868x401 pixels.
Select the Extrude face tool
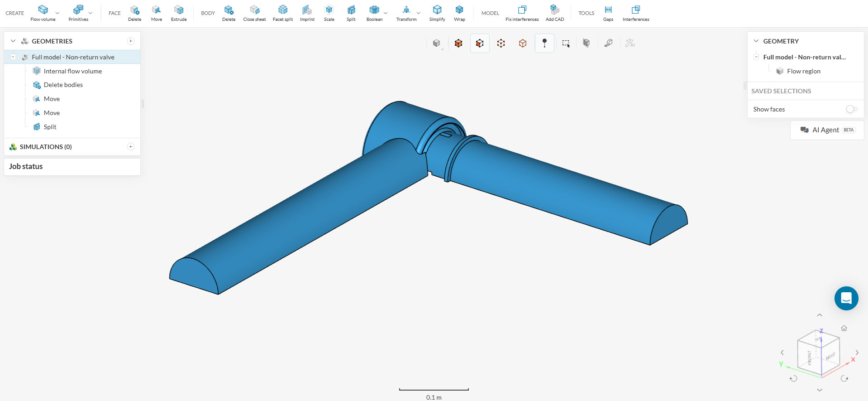(x=179, y=13)
